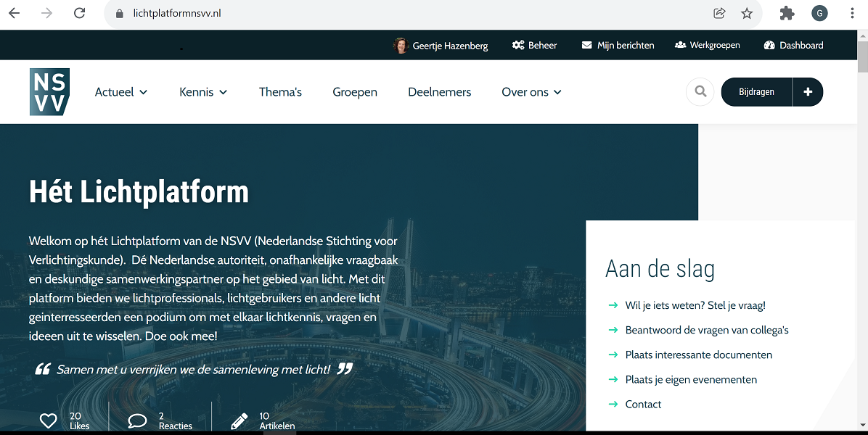This screenshot has width=868, height=435.
Task: Go to the Thema's page
Action: pos(280,92)
